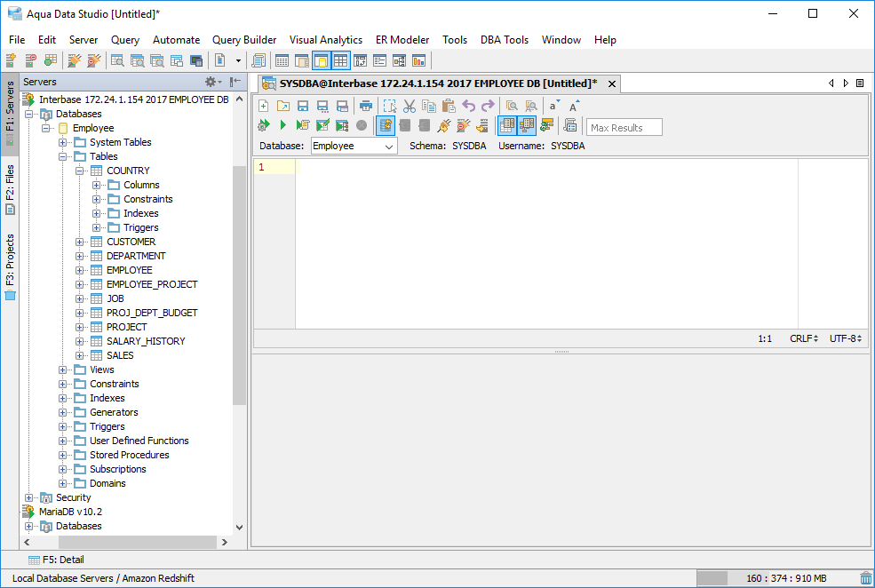Click the trash can icon in status bar

pos(865,578)
